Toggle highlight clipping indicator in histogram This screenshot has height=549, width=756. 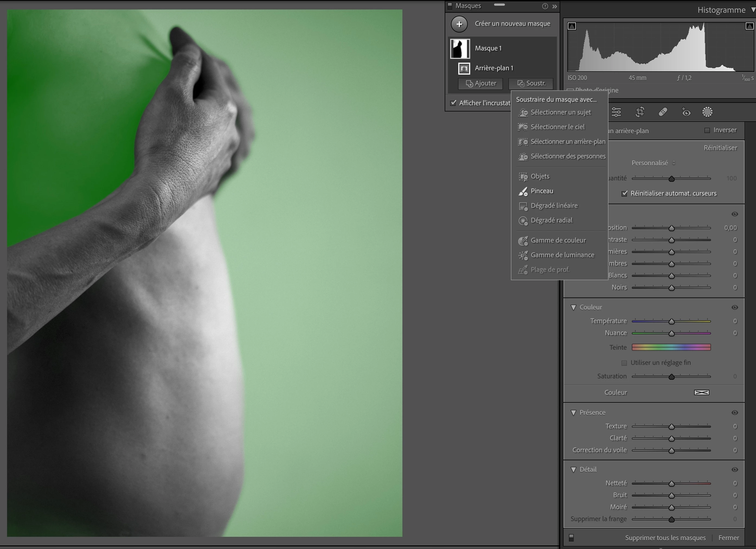[x=749, y=26]
